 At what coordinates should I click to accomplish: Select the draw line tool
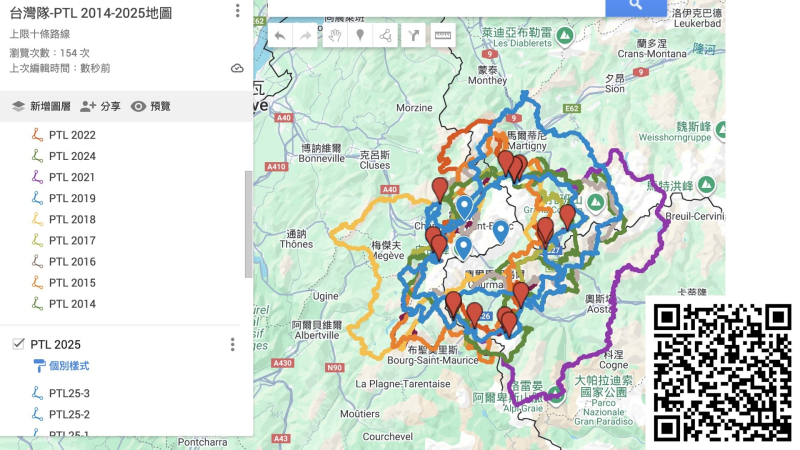(385, 35)
